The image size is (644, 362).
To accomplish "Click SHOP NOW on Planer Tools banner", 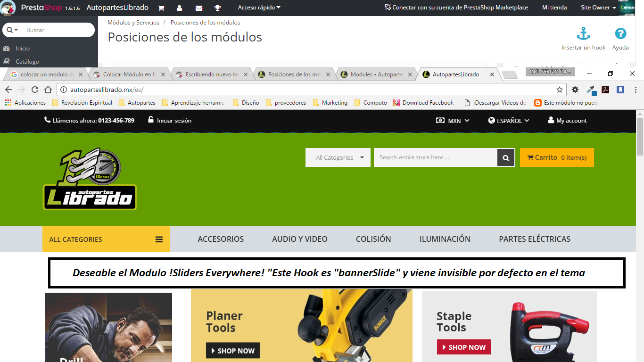I will [233, 351].
